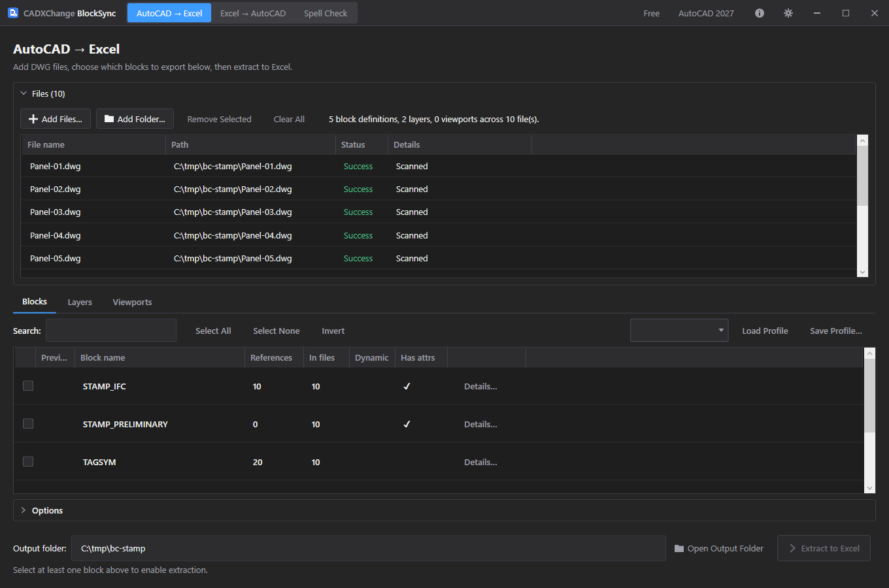Viewport: 889px width, 588px height.
Task: Maximize the BlockSync window
Action: (x=846, y=13)
